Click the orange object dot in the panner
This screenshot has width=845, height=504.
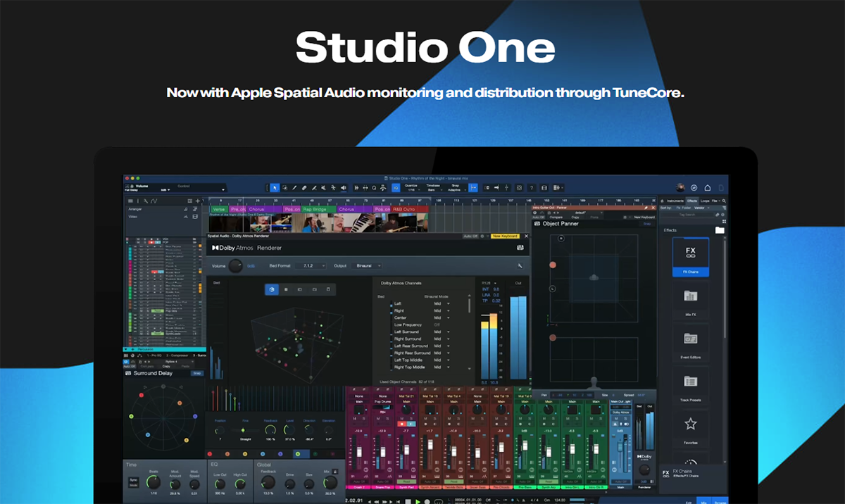point(553,265)
